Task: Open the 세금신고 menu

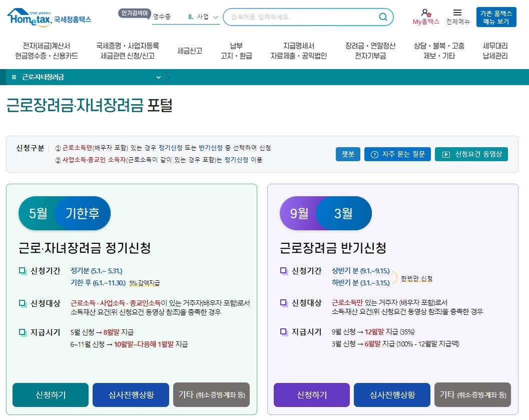Action: (x=191, y=51)
